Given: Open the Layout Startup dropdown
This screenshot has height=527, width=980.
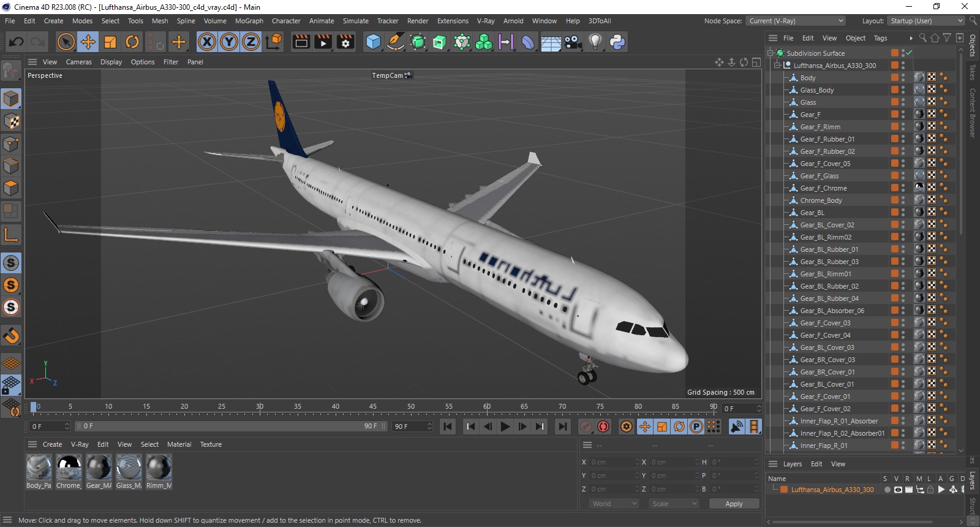Looking at the screenshot, I should click(x=926, y=21).
